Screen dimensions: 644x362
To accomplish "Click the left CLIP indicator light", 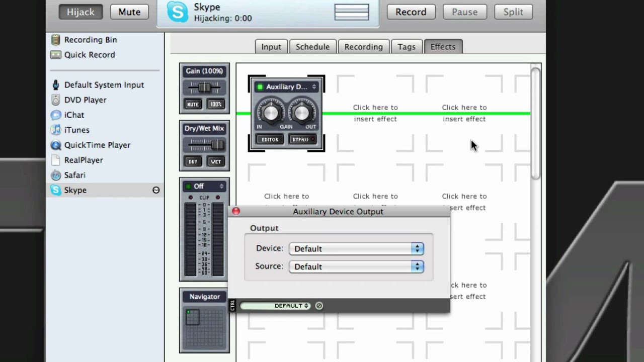I will coord(191,198).
